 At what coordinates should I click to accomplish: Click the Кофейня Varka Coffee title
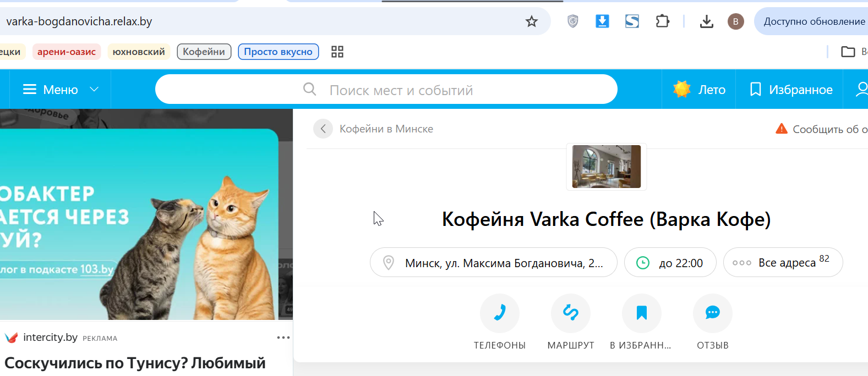click(x=606, y=219)
